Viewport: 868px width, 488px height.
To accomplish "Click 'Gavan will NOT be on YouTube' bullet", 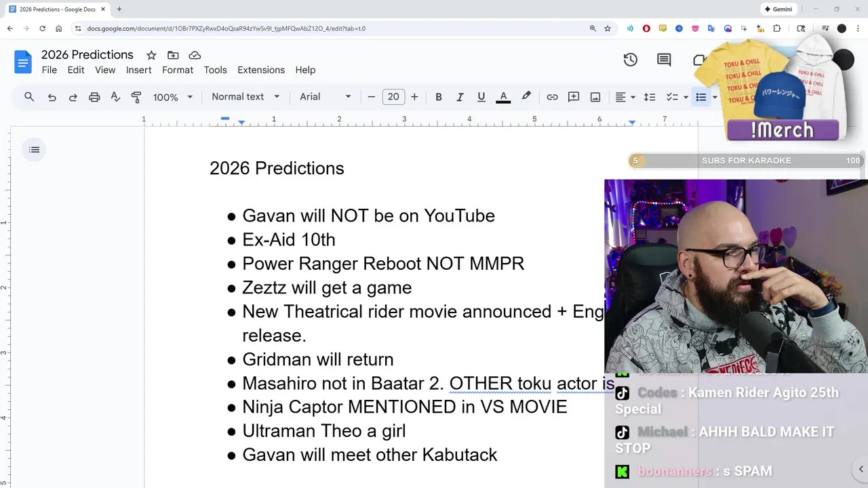I will 368,216.
